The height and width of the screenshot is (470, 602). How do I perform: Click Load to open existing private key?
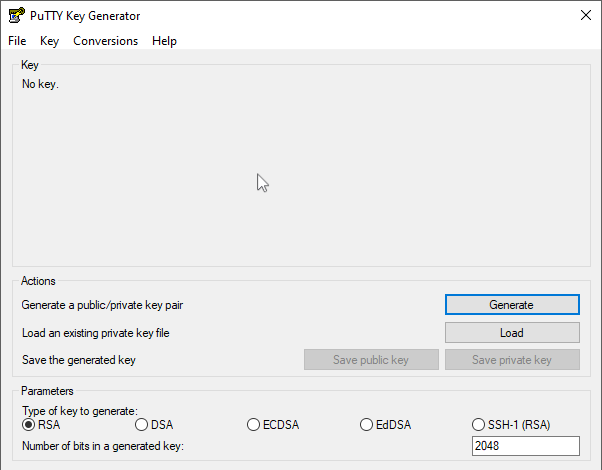click(x=512, y=333)
